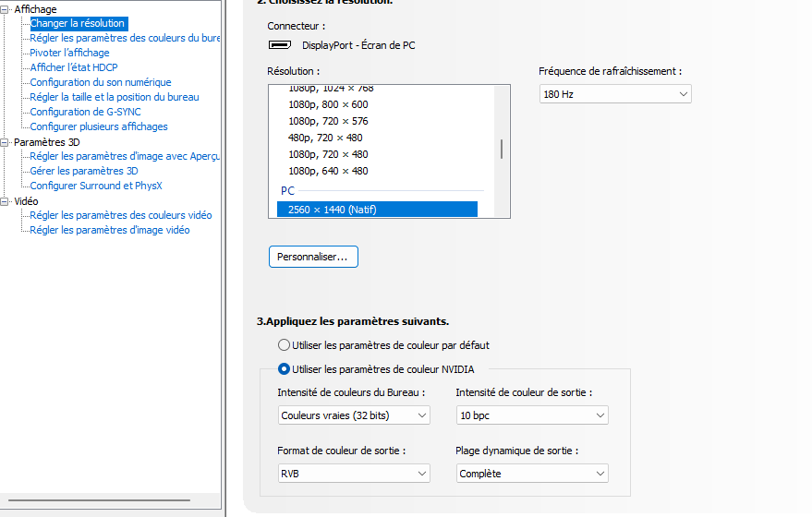Select resolution 1080p, 800 × 600
This screenshot has height=517, width=812.
pyautogui.click(x=328, y=104)
